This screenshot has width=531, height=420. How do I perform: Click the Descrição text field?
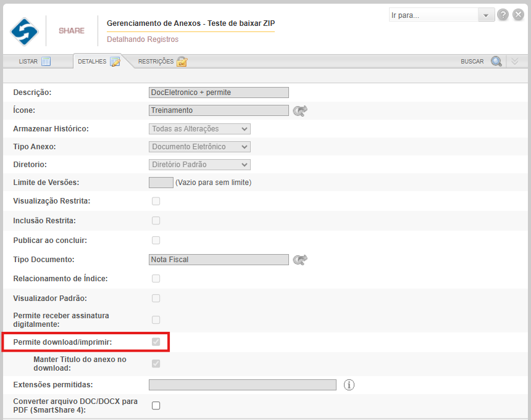(x=219, y=93)
